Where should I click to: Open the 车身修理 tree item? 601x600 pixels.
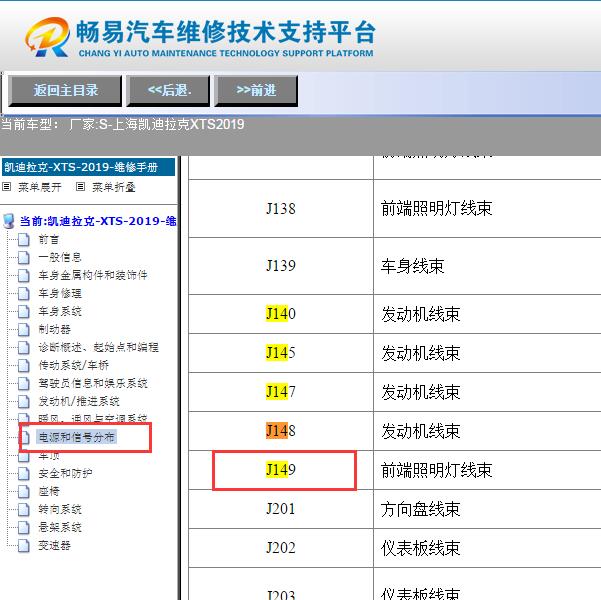(60, 293)
